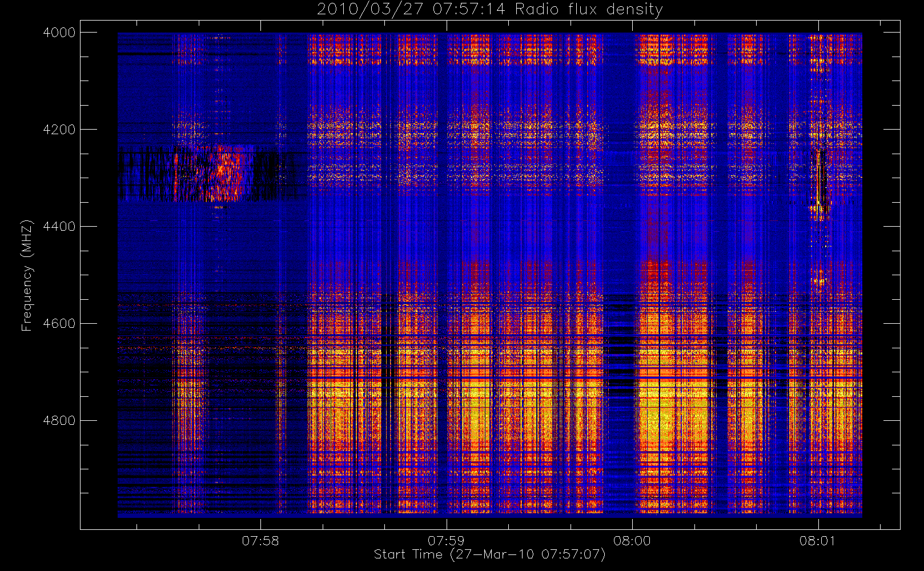
Task: Click the 08:01 time axis label
Action: (x=818, y=541)
